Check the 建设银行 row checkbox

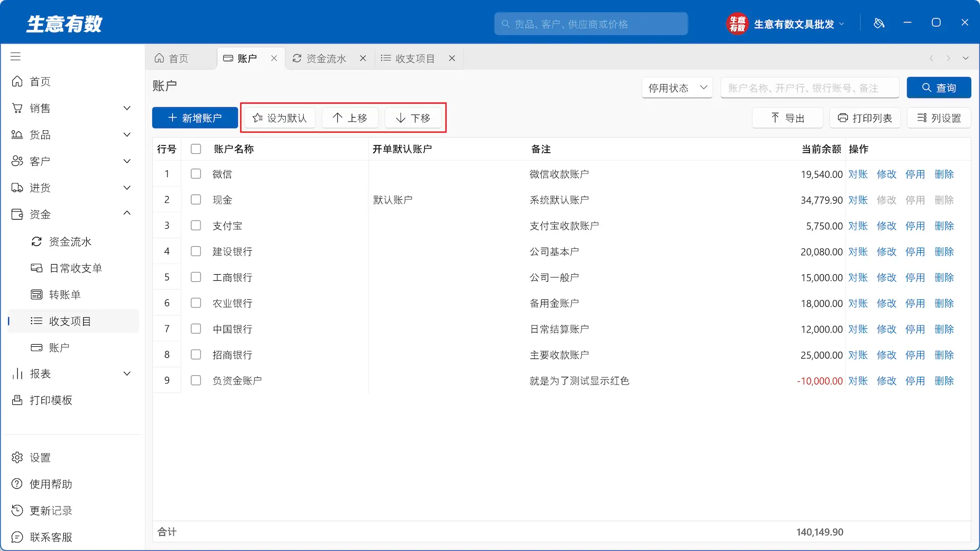coord(196,251)
